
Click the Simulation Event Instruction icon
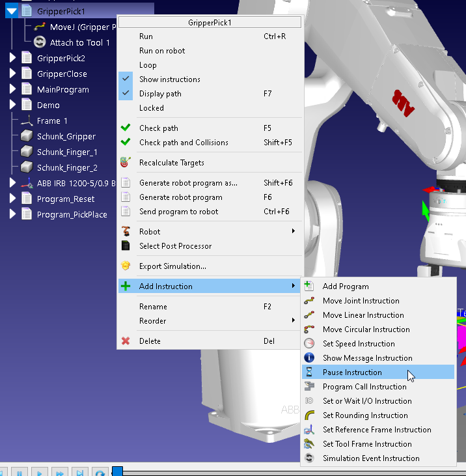point(309,458)
